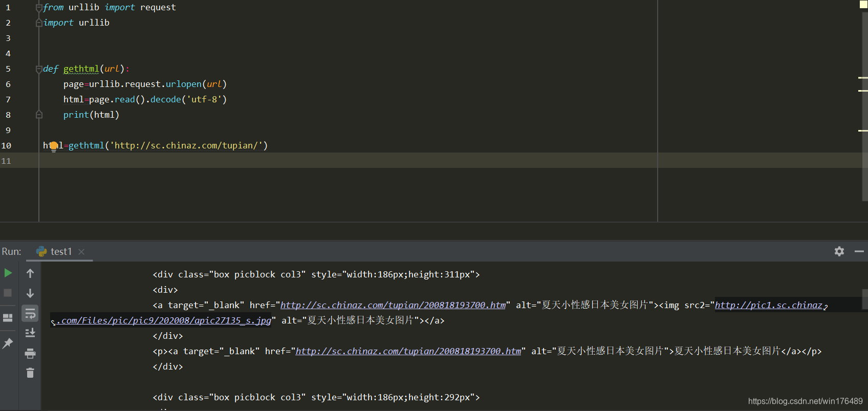Click line number 5 in gutter

pyautogui.click(x=8, y=69)
